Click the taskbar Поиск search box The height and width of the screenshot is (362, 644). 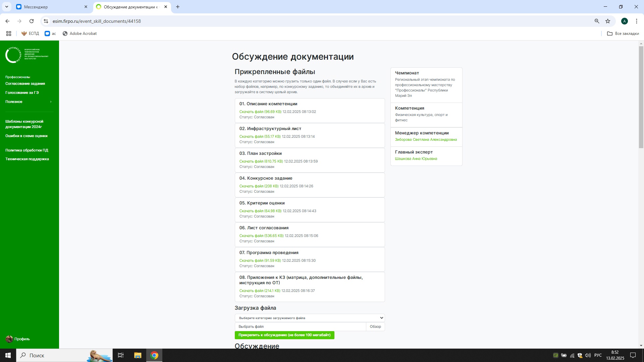pyautogui.click(x=64, y=355)
